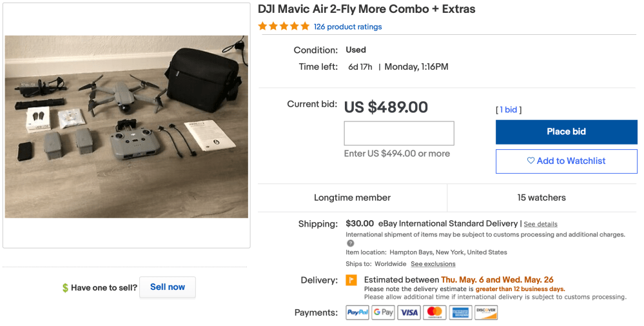644x326 pixels.
Task: Click the orange delivery estimate flag icon
Action: coord(351,280)
